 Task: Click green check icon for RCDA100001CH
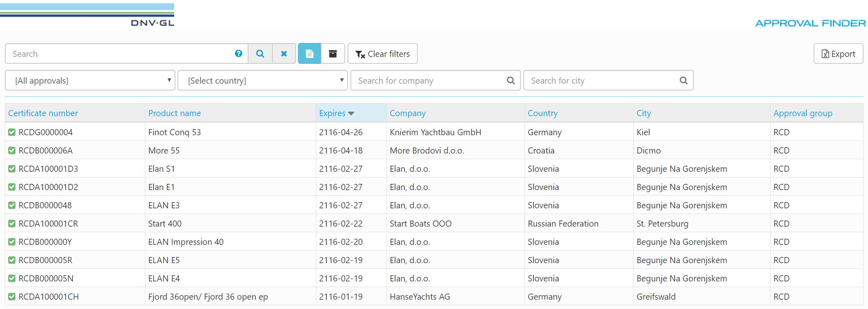[x=12, y=296]
